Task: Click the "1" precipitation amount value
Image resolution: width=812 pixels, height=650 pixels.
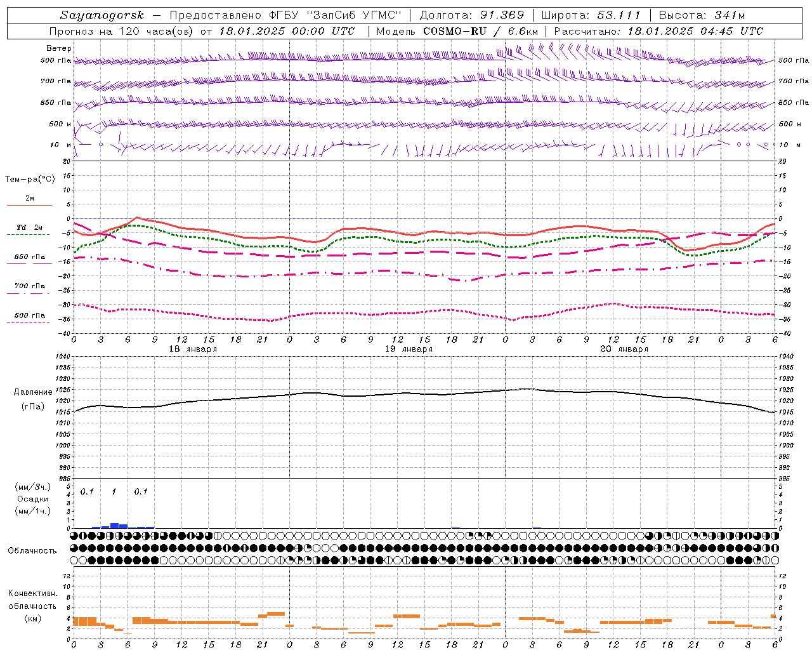Action: coord(114,492)
